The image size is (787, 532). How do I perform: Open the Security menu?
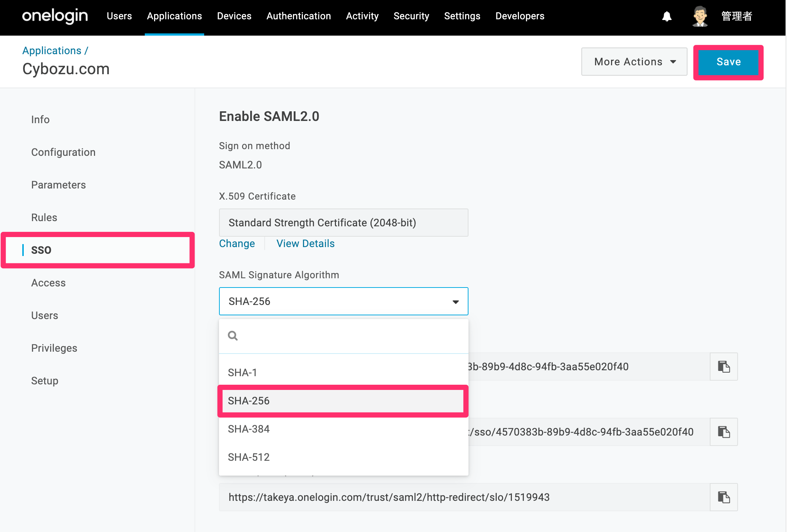(411, 16)
